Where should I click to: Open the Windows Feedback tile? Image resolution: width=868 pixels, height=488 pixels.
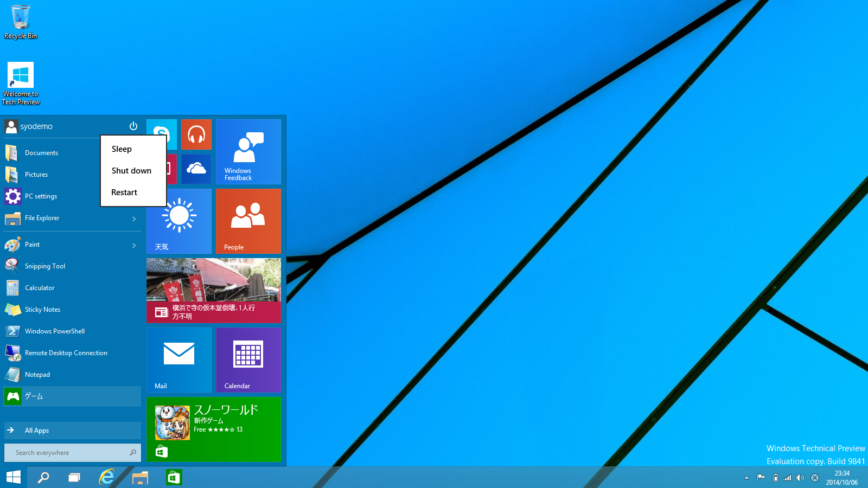pyautogui.click(x=248, y=152)
